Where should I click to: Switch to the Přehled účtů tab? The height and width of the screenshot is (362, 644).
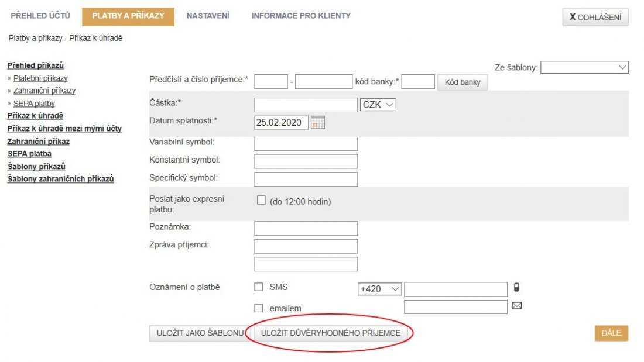(40, 16)
